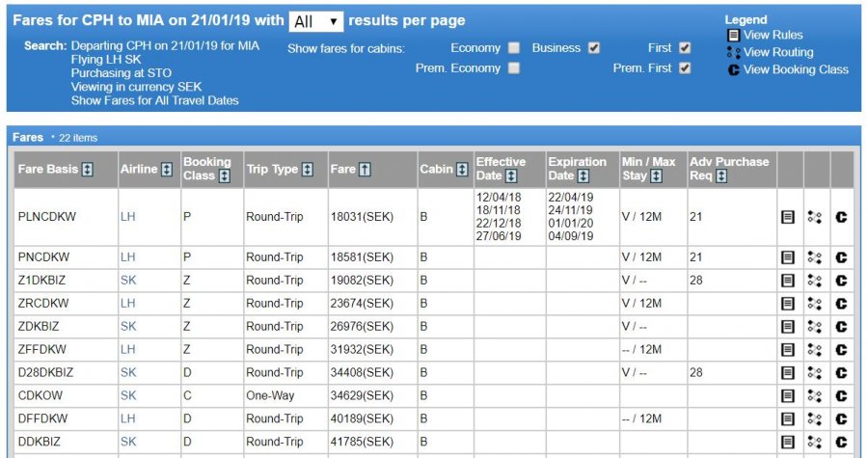Show routing for the CDKOW fare

point(815,395)
